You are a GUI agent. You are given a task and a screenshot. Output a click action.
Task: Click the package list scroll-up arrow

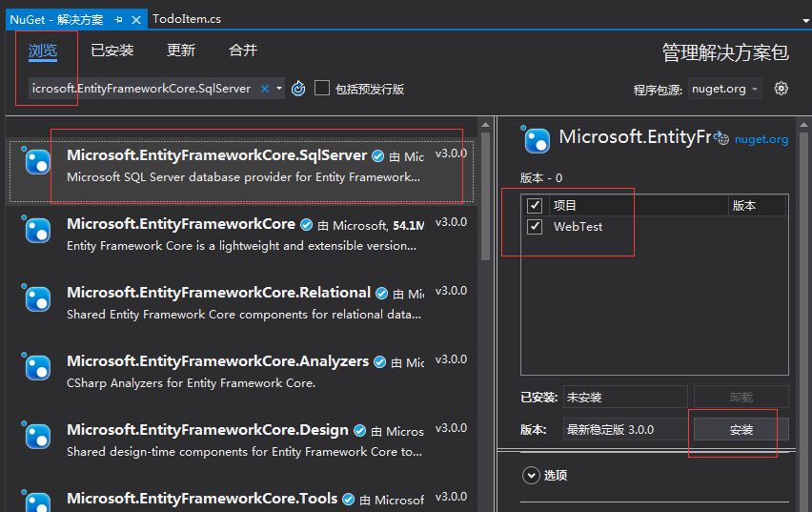485,124
